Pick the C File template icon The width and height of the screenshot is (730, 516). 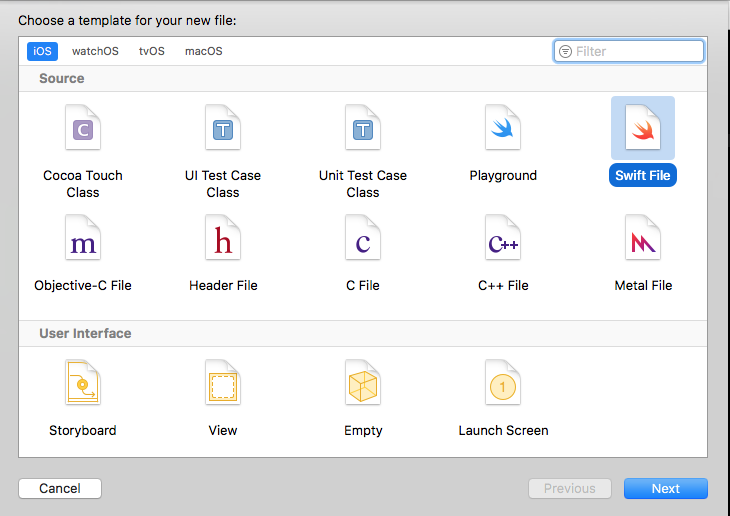pyautogui.click(x=363, y=239)
